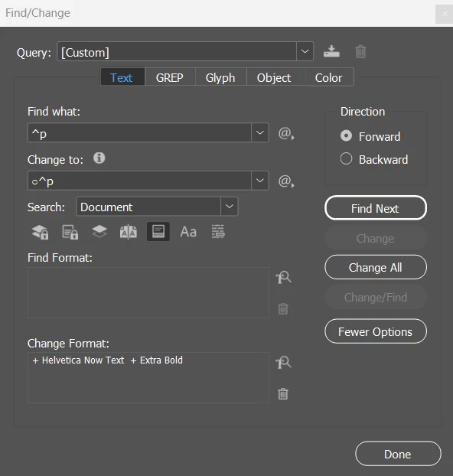The width and height of the screenshot is (453, 476).
Task: Save the current query icon
Action: coord(331,51)
